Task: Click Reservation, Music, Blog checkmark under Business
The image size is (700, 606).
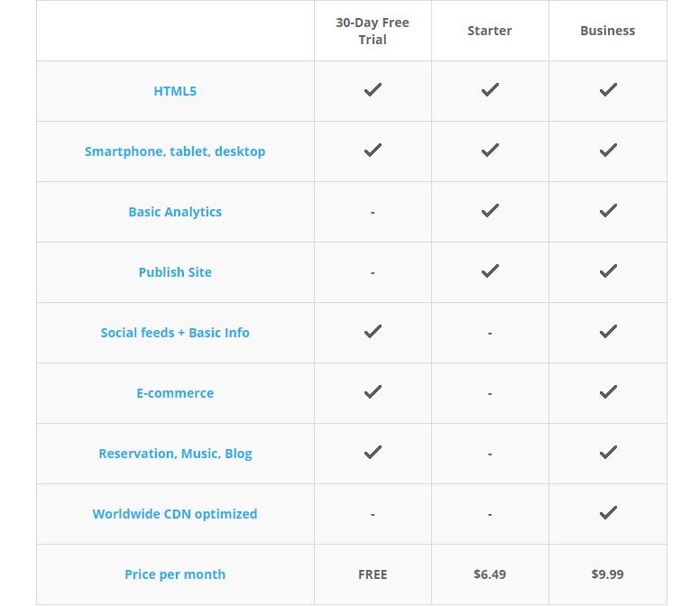Action: 608,453
